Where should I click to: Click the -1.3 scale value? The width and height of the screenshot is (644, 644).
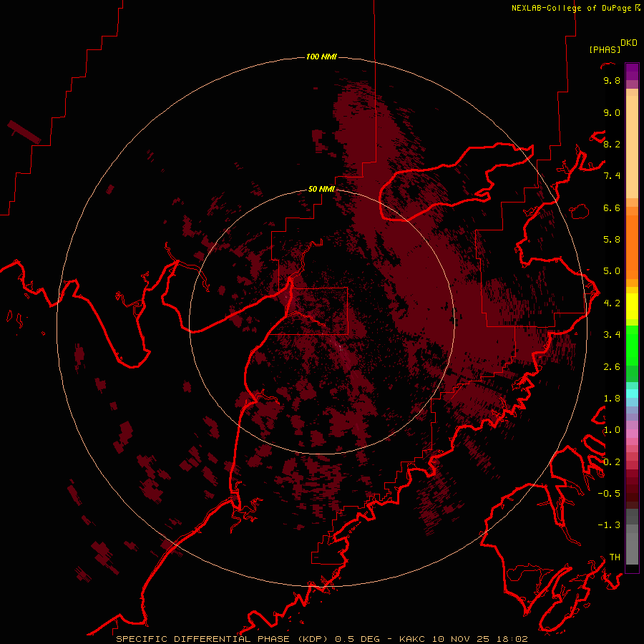[609, 525]
